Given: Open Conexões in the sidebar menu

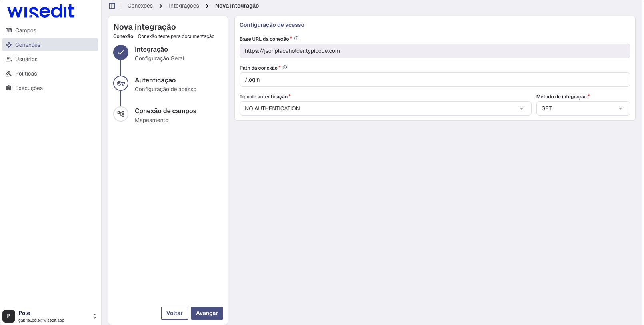Looking at the screenshot, I should (x=28, y=45).
